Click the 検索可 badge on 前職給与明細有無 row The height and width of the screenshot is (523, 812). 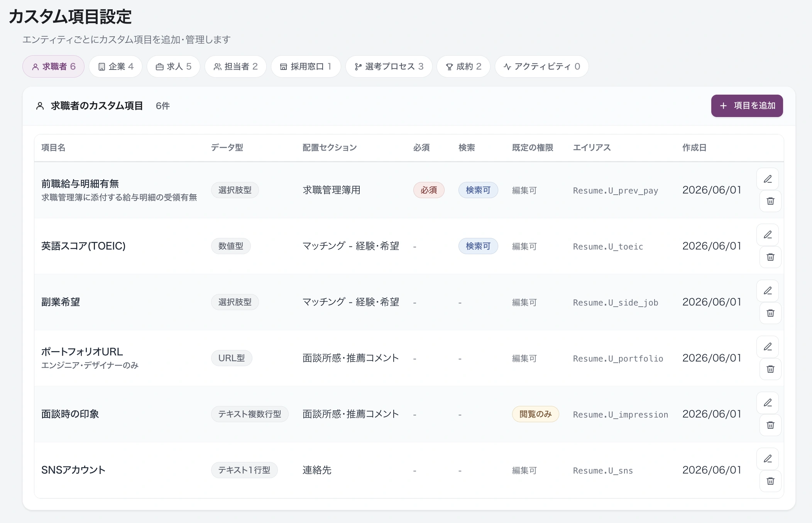pyautogui.click(x=478, y=190)
